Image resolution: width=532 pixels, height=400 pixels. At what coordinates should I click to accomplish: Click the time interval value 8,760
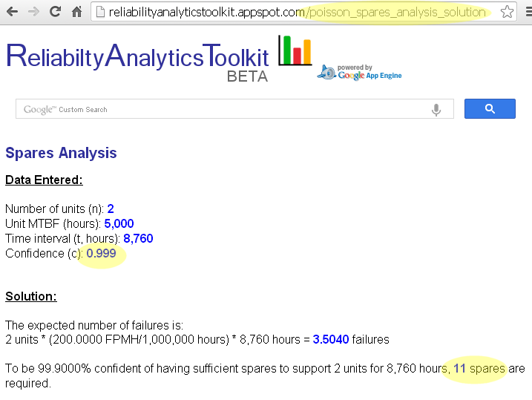(138, 238)
